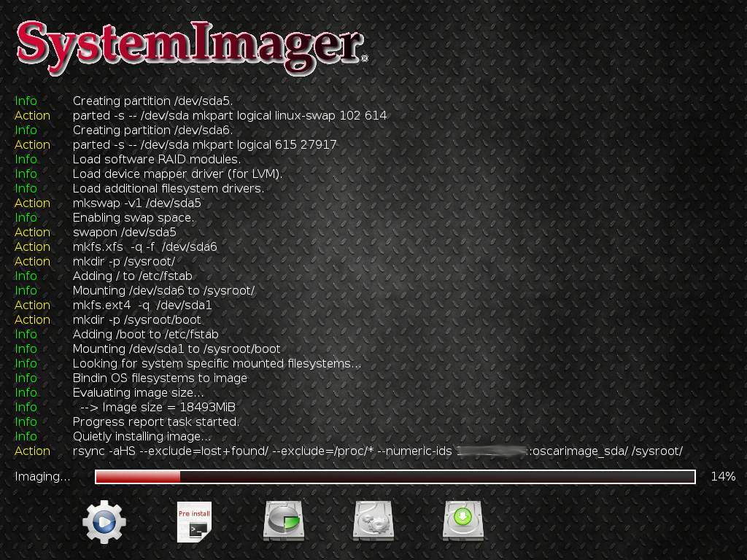The image size is (747, 560).
Task: Click the gear with play arrow icon
Action: pyautogui.click(x=104, y=522)
